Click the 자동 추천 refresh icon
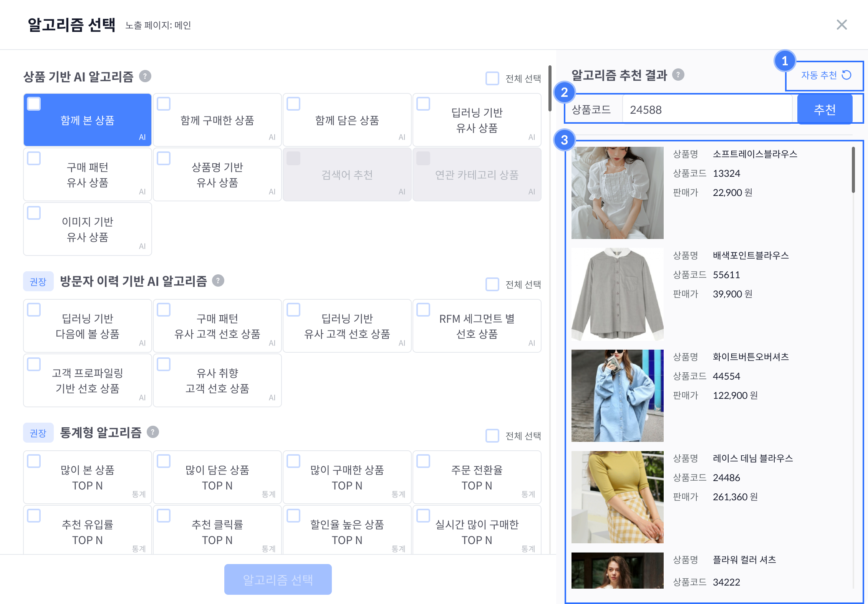Screen dimensions: 868x604 pos(846,75)
